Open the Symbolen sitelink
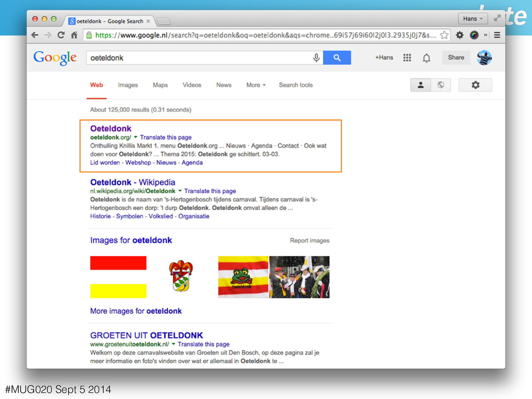532x399 pixels. coord(130,216)
